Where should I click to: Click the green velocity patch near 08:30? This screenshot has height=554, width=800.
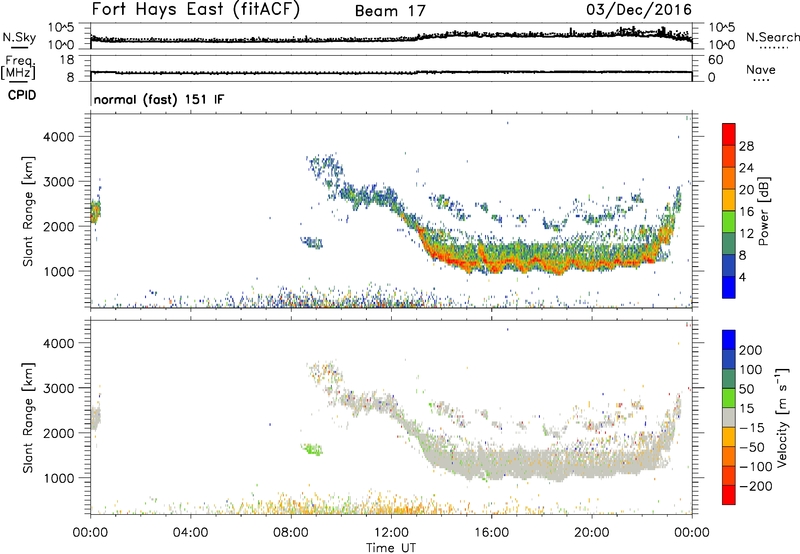(x=312, y=449)
